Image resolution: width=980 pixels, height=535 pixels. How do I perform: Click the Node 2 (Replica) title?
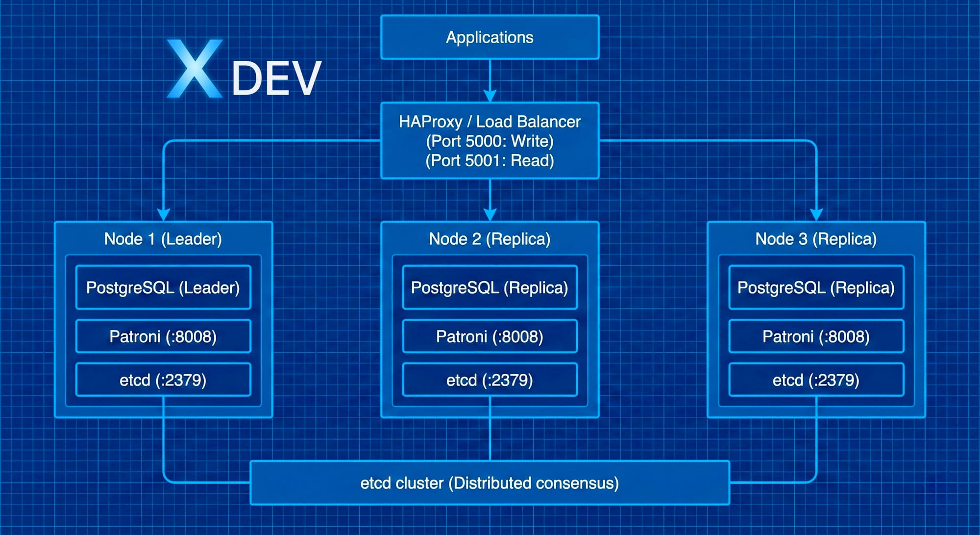pos(490,239)
